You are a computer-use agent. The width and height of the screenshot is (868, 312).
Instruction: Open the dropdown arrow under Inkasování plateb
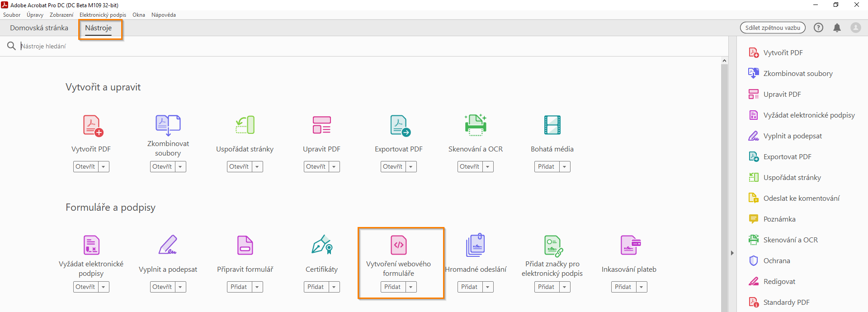(x=642, y=287)
